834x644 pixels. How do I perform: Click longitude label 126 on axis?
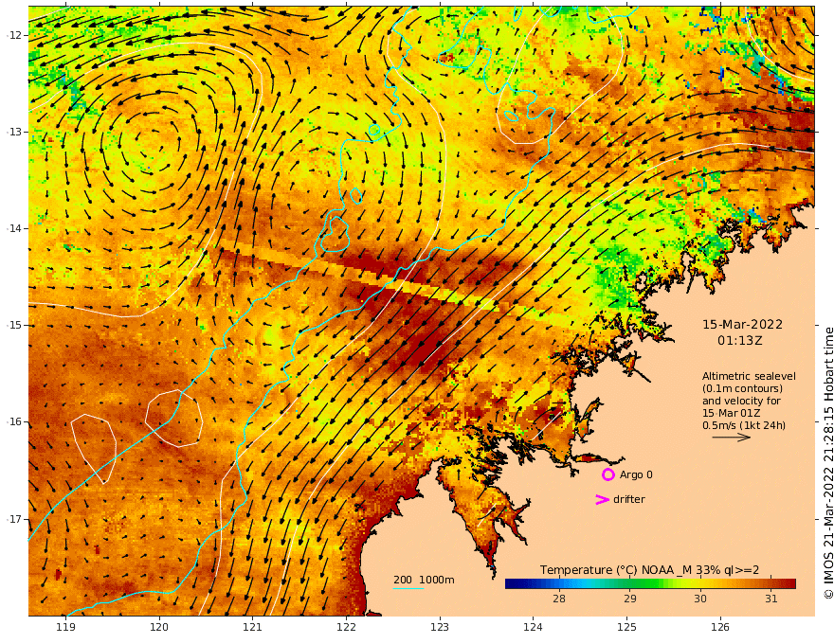(x=720, y=627)
